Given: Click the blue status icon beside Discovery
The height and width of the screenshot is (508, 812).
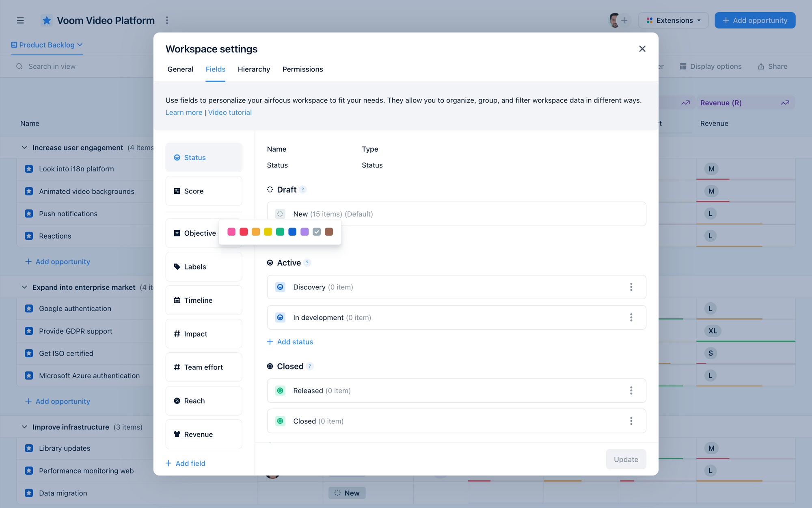Looking at the screenshot, I should [280, 287].
